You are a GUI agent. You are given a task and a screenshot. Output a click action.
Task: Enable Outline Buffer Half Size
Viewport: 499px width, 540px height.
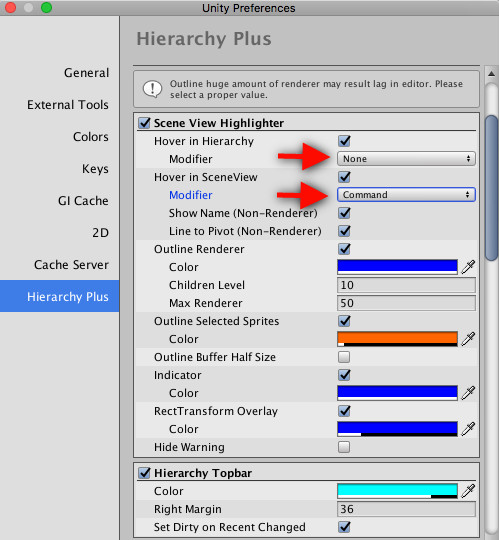(x=344, y=357)
